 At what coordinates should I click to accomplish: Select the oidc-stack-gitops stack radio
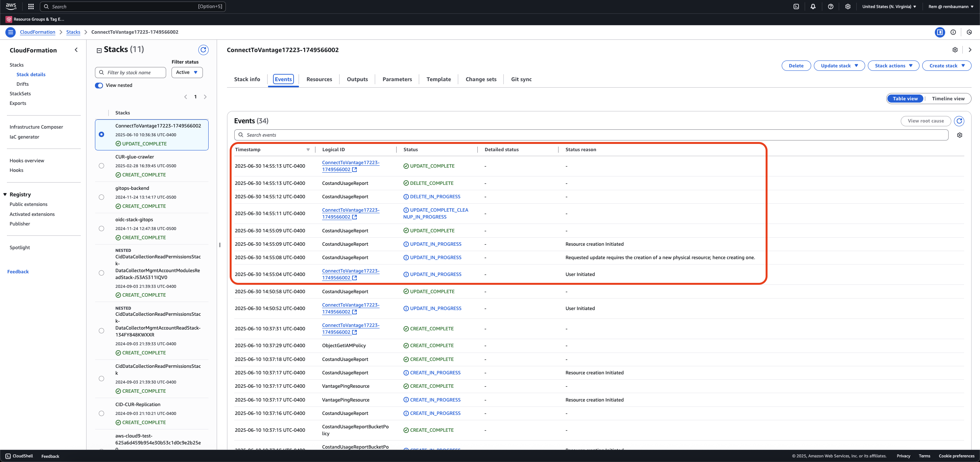click(101, 229)
